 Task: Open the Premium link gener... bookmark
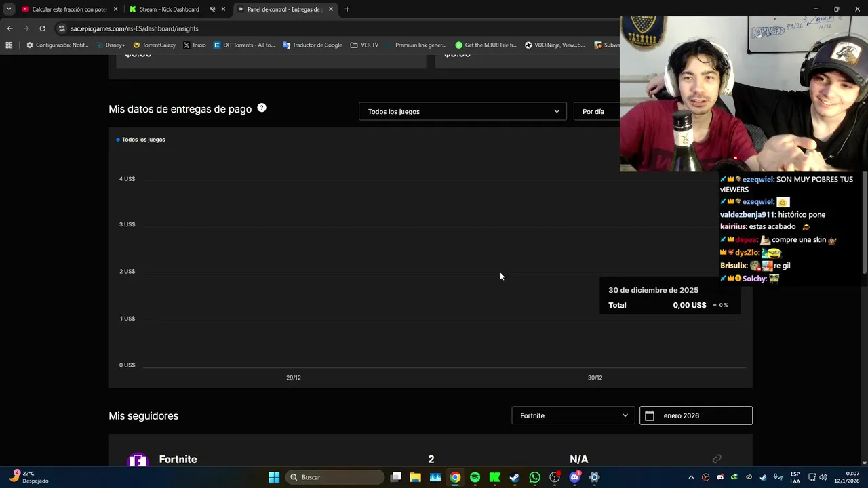click(x=416, y=45)
